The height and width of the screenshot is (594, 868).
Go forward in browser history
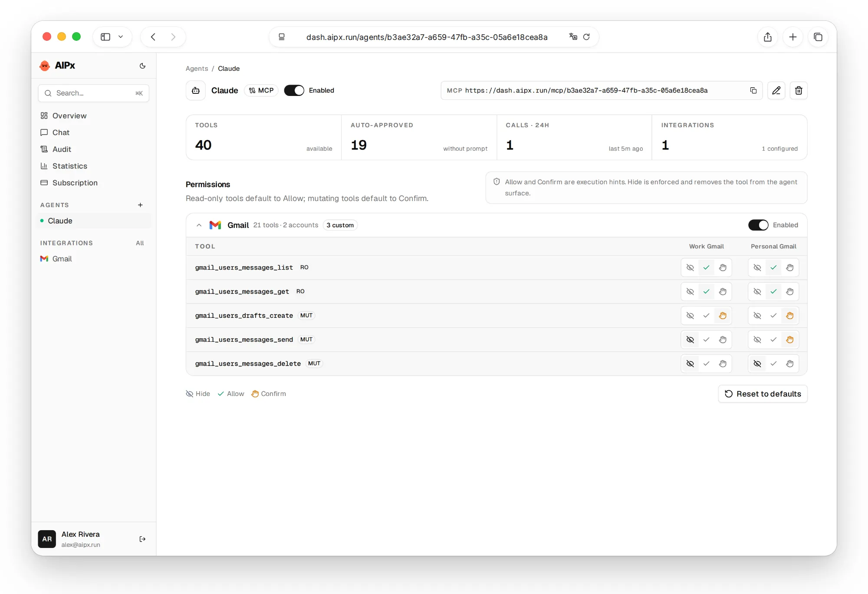[173, 37]
